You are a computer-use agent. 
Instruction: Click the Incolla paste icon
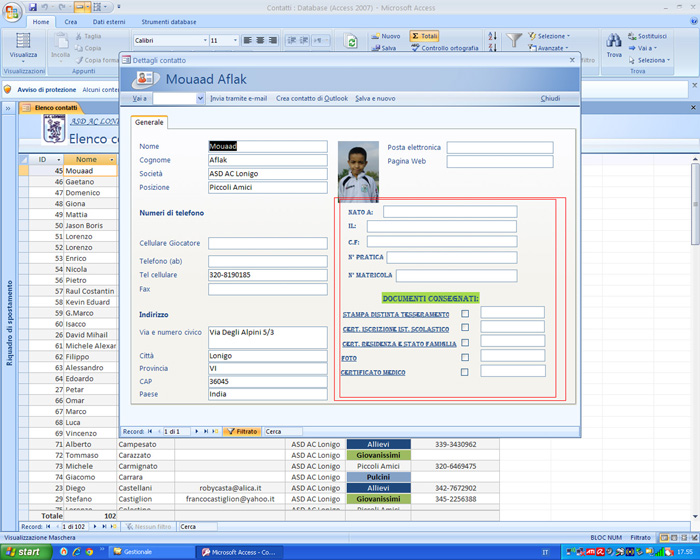[60, 46]
